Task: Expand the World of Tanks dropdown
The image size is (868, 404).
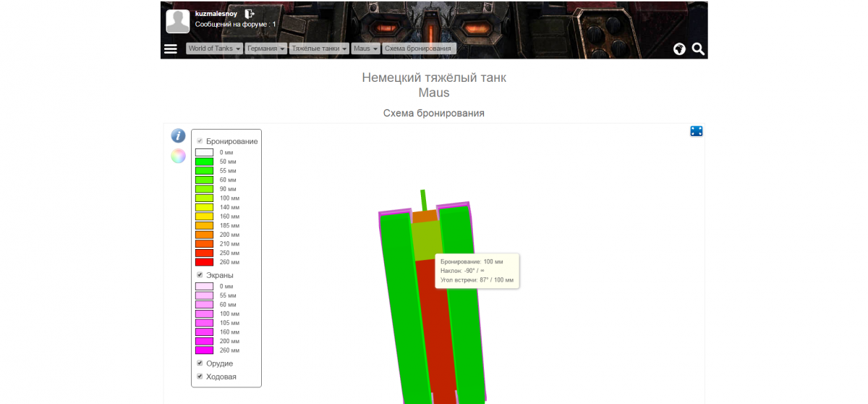Action: (213, 49)
